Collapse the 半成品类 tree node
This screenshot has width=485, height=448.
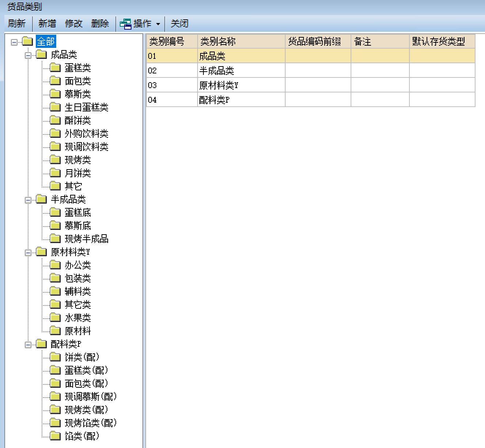click(28, 200)
